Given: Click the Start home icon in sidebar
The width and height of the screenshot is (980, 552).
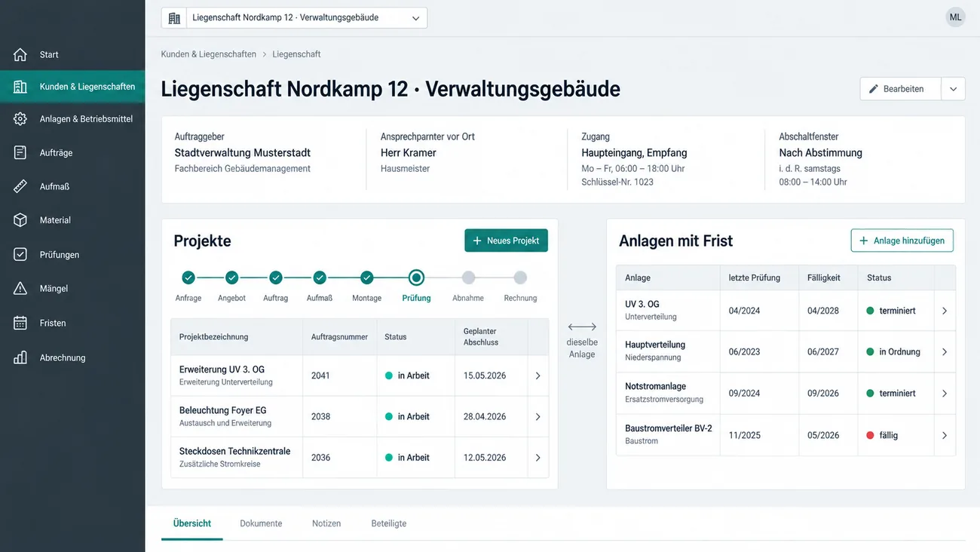Looking at the screenshot, I should point(20,54).
